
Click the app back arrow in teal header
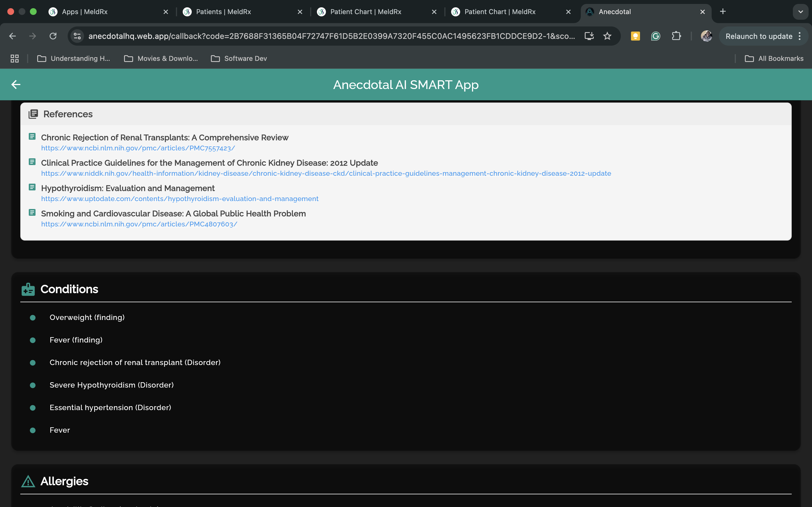coord(16,84)
